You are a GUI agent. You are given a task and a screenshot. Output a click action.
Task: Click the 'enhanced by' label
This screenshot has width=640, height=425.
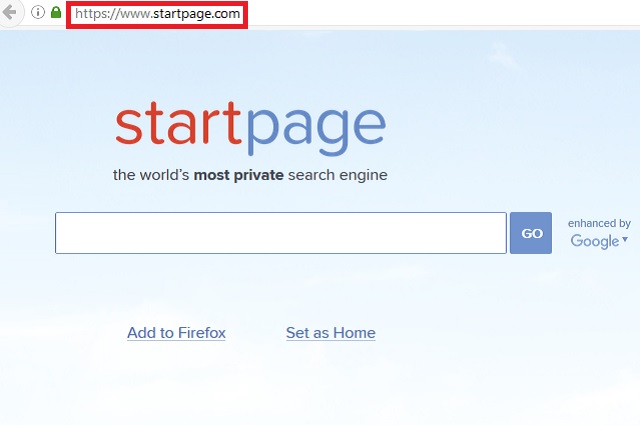(x=599, y=223)
